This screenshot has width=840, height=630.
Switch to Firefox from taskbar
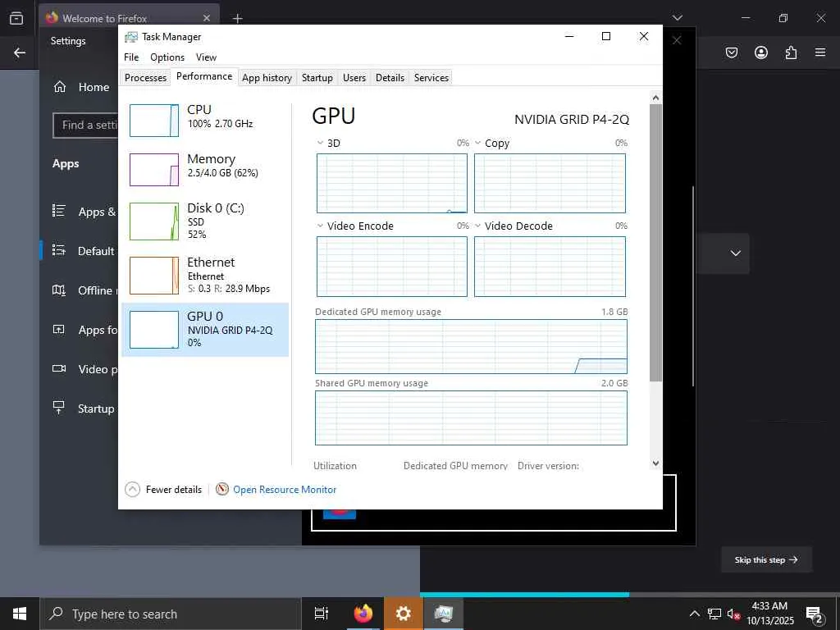(x=363, y=614)
